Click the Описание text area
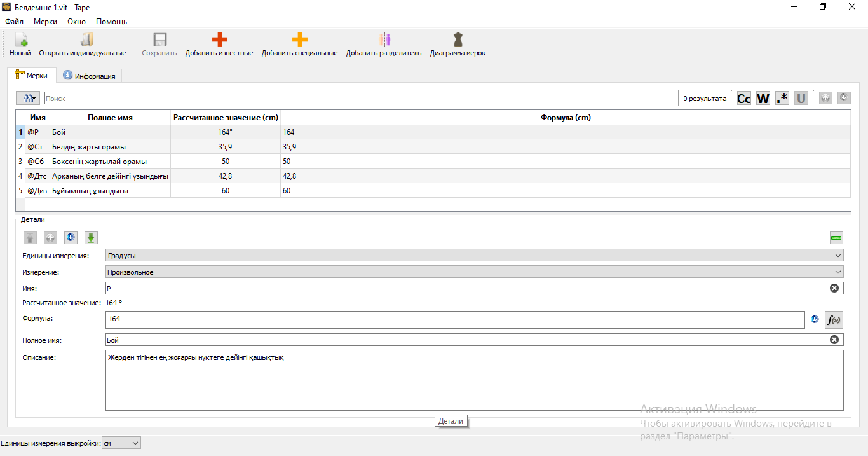 pos(474,380)
